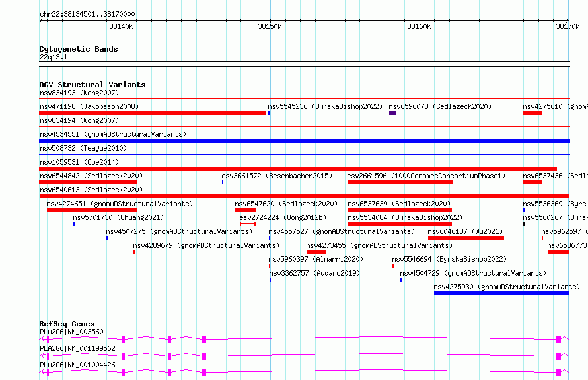Viewport: 588px width, 380px height.
Task: Click the red bar under nsv6547620
Action: (x=246, y=210)
